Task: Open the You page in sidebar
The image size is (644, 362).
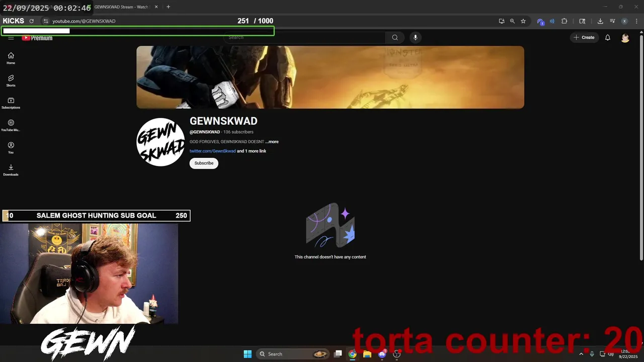Action: [11, 148]
